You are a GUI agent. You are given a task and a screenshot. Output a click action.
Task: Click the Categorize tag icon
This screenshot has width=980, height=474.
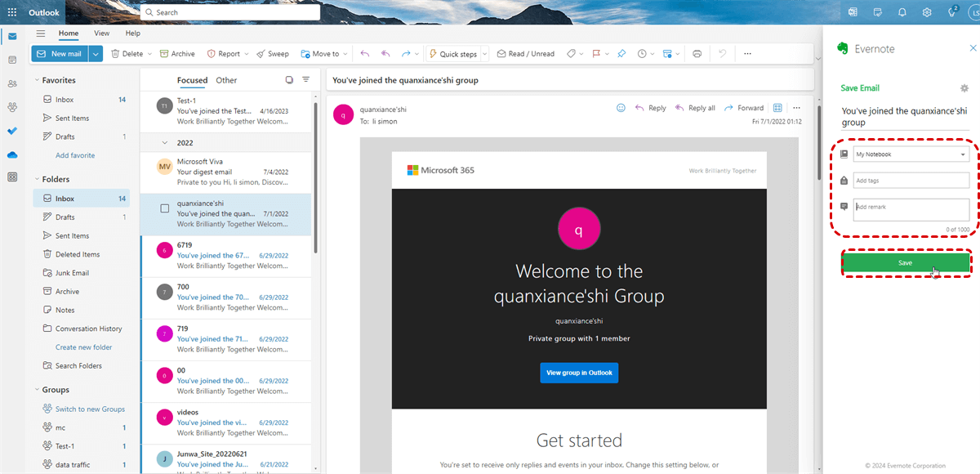571,54
